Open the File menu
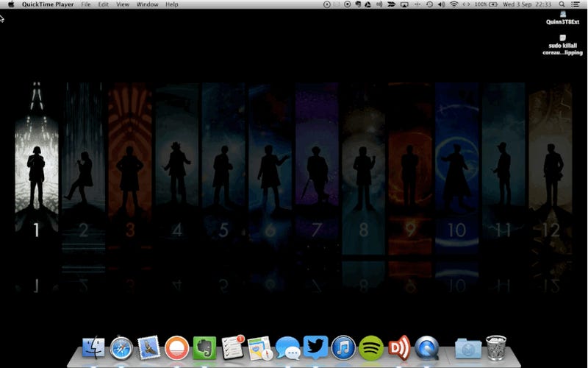 (86, 4)
